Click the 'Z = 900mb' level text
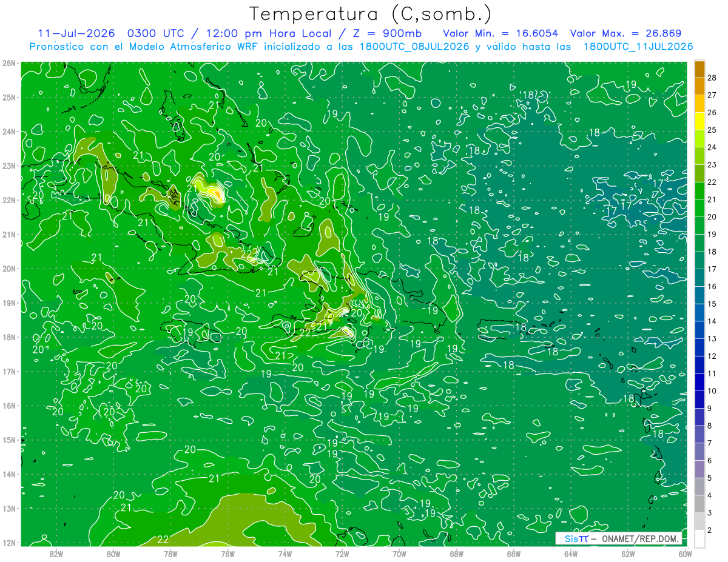This screenshot has height=562, width=728. click(x=388, y=33)
